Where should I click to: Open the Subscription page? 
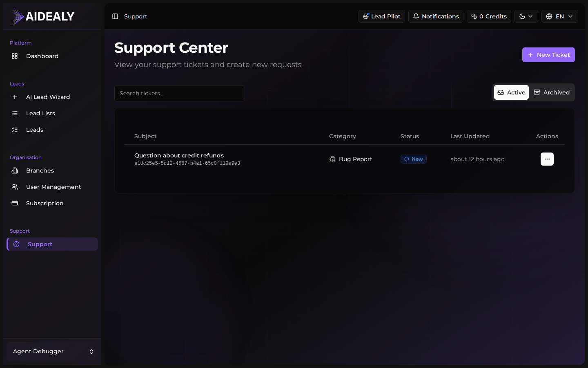[52, 203]
